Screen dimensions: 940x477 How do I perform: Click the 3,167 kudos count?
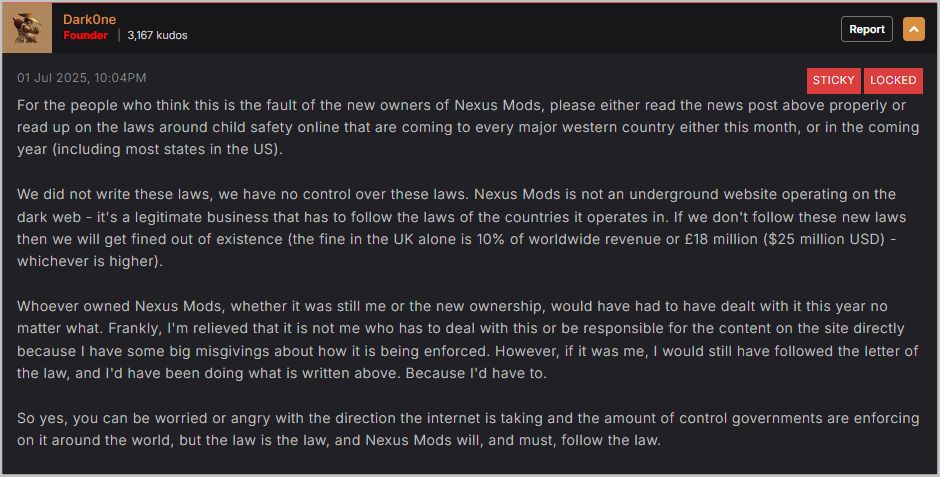[157, 35]
